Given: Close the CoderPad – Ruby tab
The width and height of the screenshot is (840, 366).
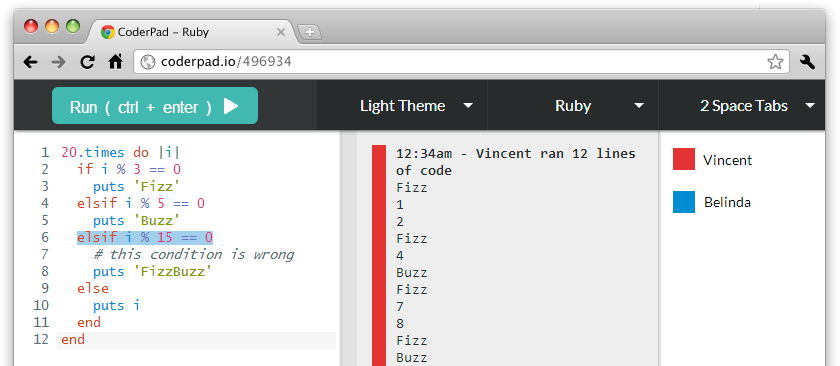Looking at the screenshot, I should pos(281,32).
